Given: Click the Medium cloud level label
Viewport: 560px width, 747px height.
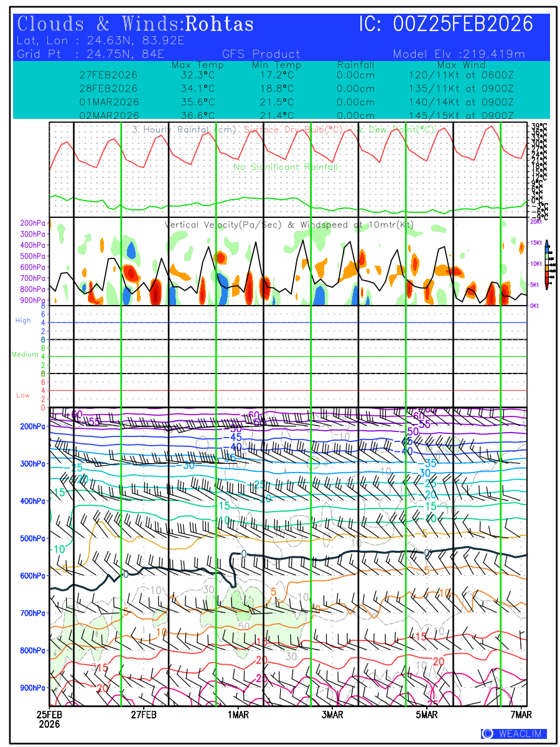Looking at the screenshot, I should (25, 355).
